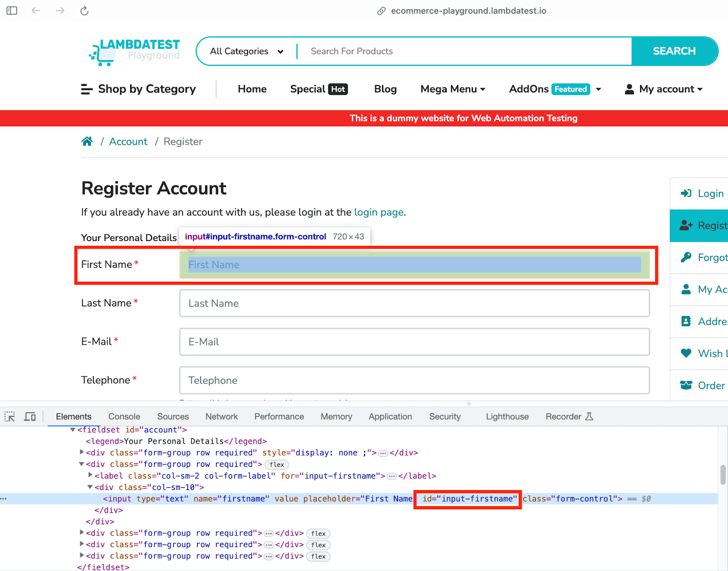Click the First Name field label
728x571 pixels.
point(106,264)
